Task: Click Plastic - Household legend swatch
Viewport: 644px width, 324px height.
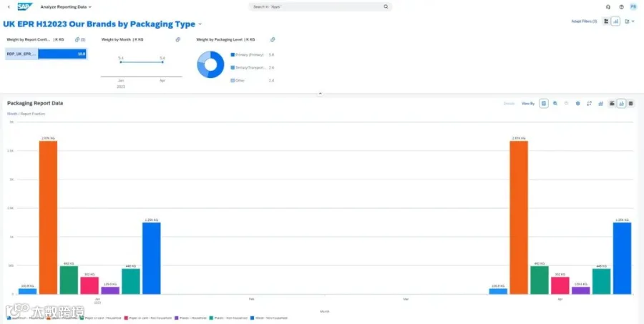Action: (177, 318)
